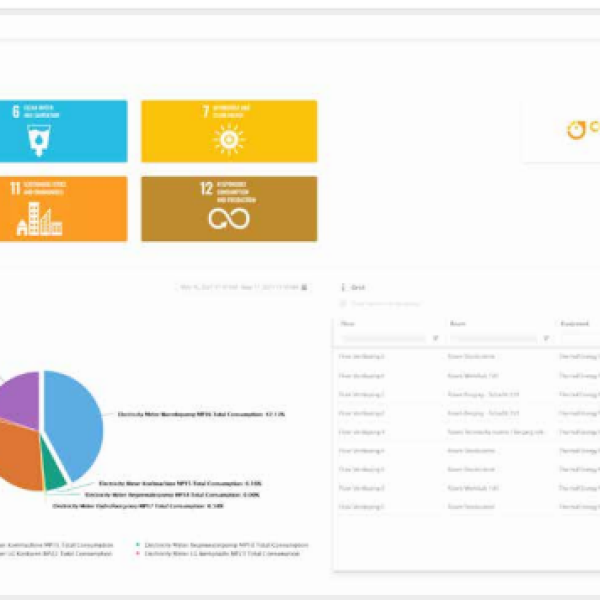Click the orange logo in the top-right card
Image resolution: width=600 pixels, height=600 pixels.
(579, 130)
